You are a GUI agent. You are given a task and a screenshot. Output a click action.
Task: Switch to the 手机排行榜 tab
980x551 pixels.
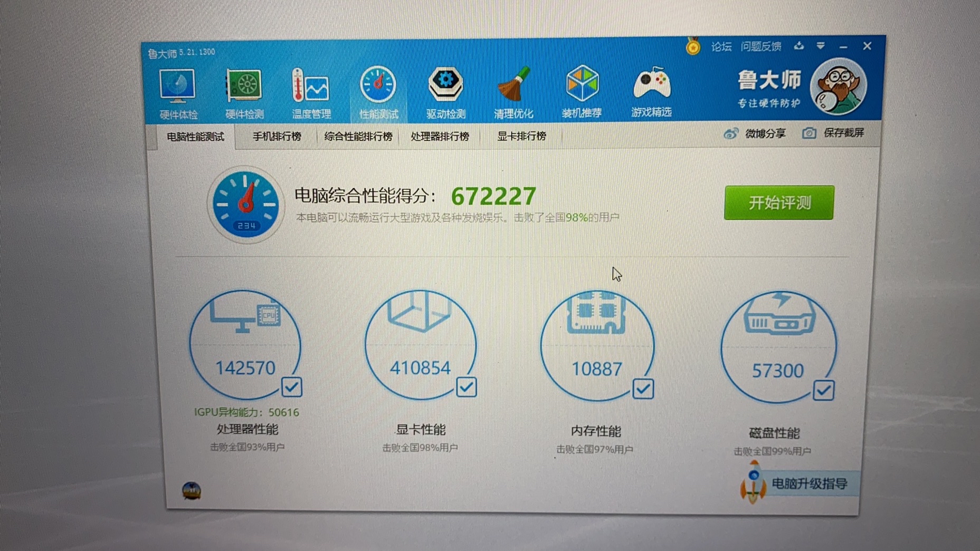[277, 137]
